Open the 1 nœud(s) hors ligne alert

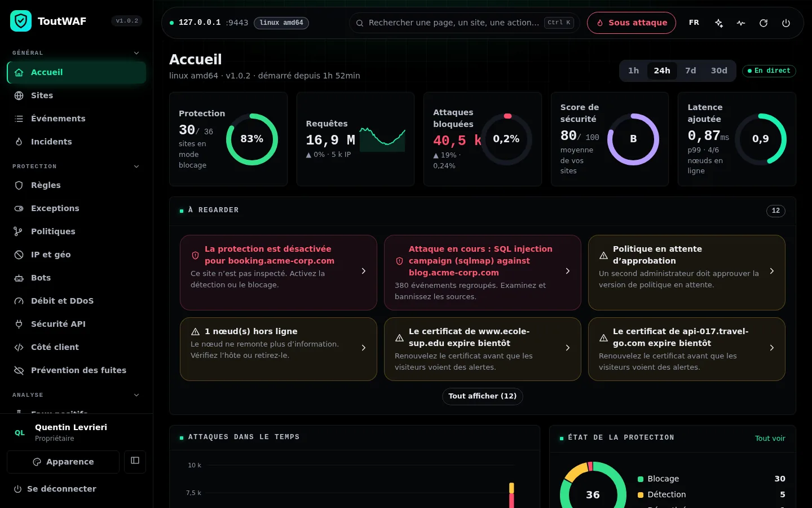279,349
